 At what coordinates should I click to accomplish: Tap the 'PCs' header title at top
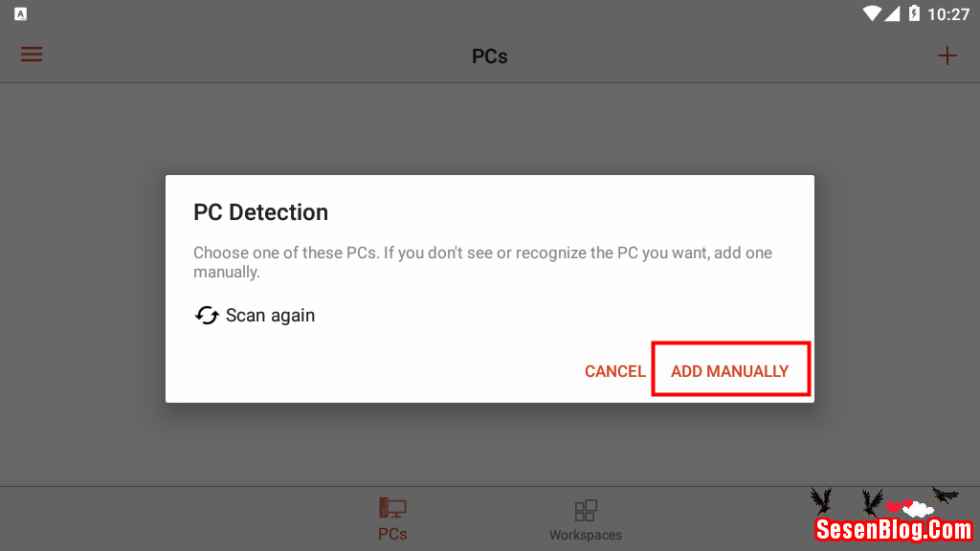coord(490,56)
